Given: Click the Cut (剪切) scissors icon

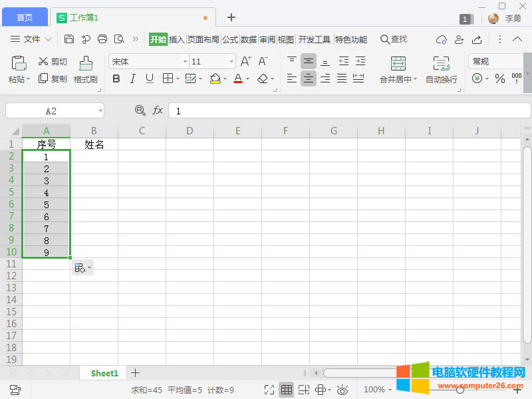Looking at the screenshot, I should click(43, 61).
